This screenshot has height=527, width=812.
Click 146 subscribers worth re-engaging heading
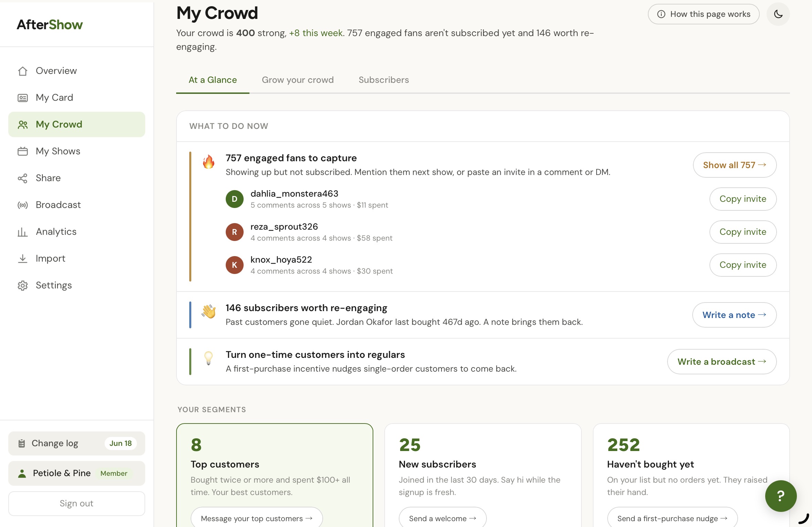coord(306,308)
